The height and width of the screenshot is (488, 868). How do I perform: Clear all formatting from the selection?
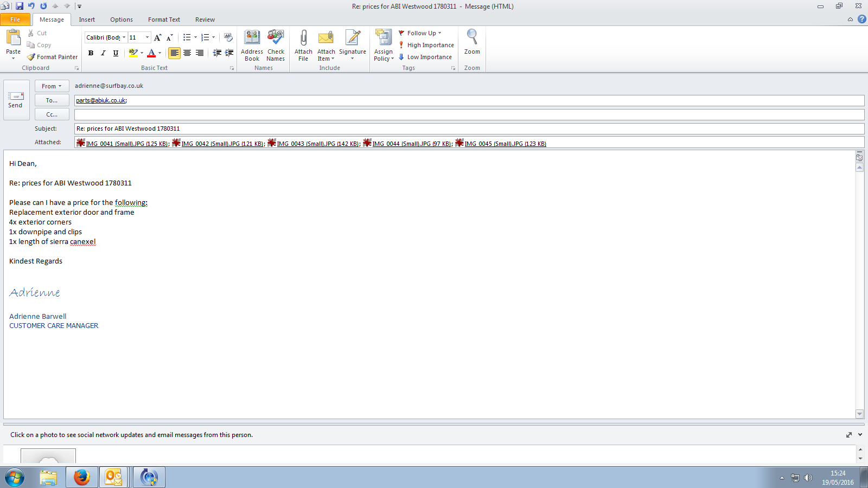click(x=228, y=37)
